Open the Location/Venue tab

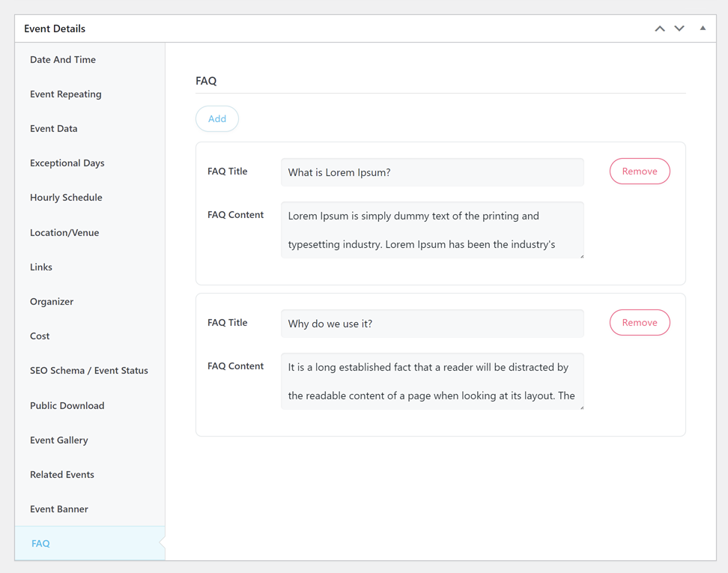pyautogui.click(x=64, y=233)
